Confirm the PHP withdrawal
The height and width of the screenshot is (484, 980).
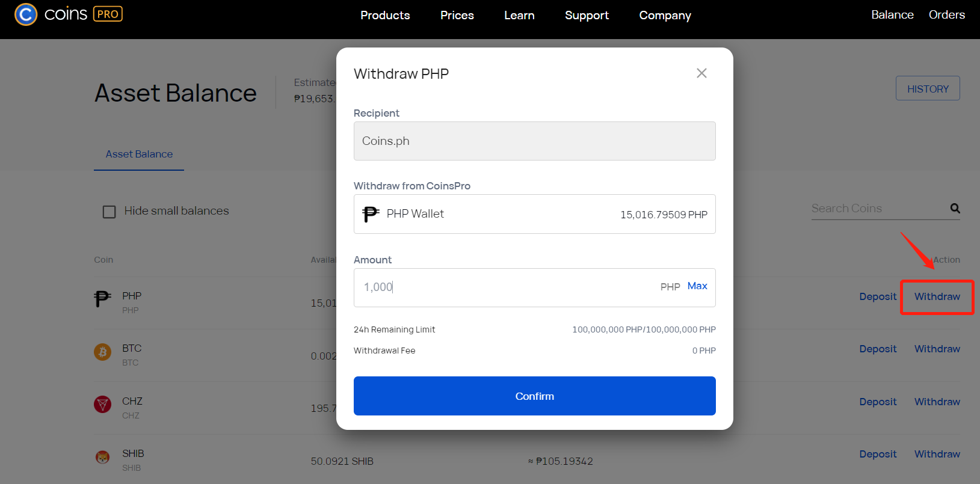pyautogui.click(x=534, y=396)
